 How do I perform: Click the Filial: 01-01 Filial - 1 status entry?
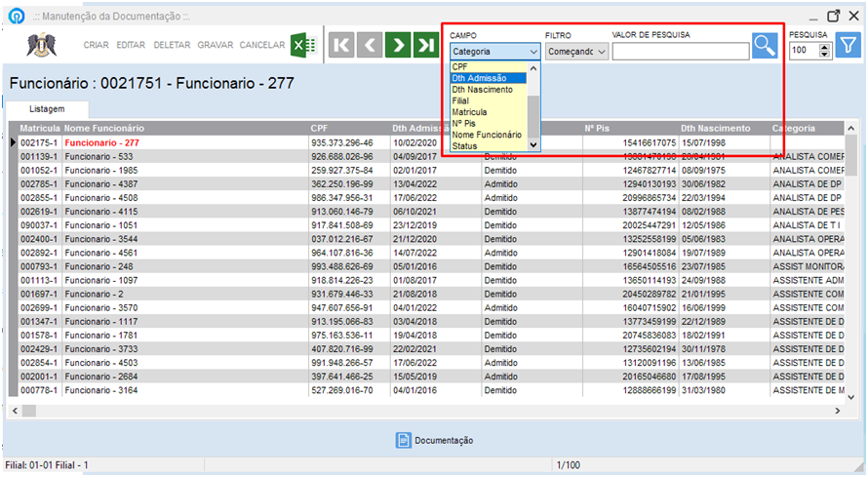pyautogui.click(x=47, y=465)
